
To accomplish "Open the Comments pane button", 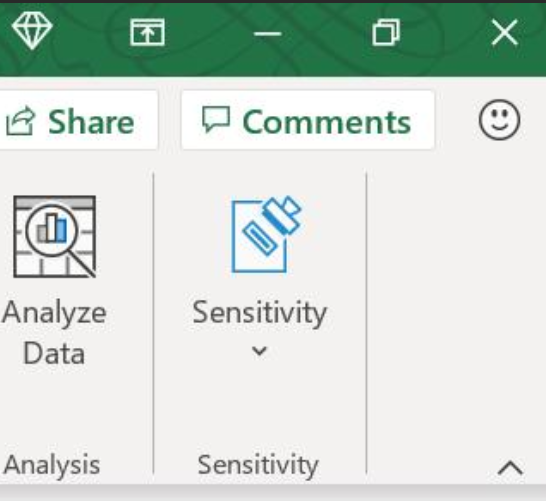I will (308, 120).
